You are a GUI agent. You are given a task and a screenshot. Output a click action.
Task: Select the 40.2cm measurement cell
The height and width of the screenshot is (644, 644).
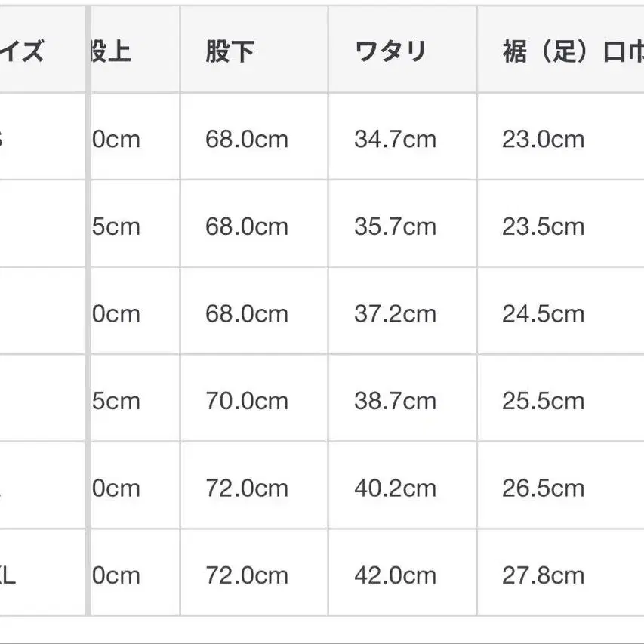click(x=395, y=488)
